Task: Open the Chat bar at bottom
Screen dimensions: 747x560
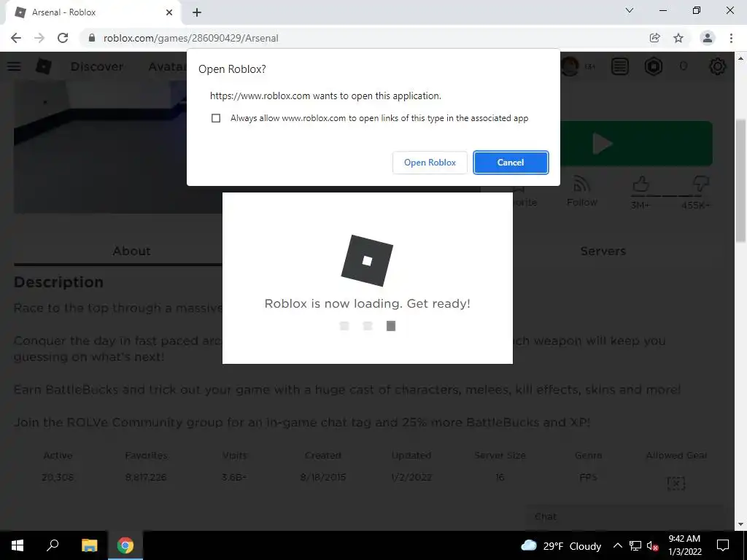Action: point(624,517)
